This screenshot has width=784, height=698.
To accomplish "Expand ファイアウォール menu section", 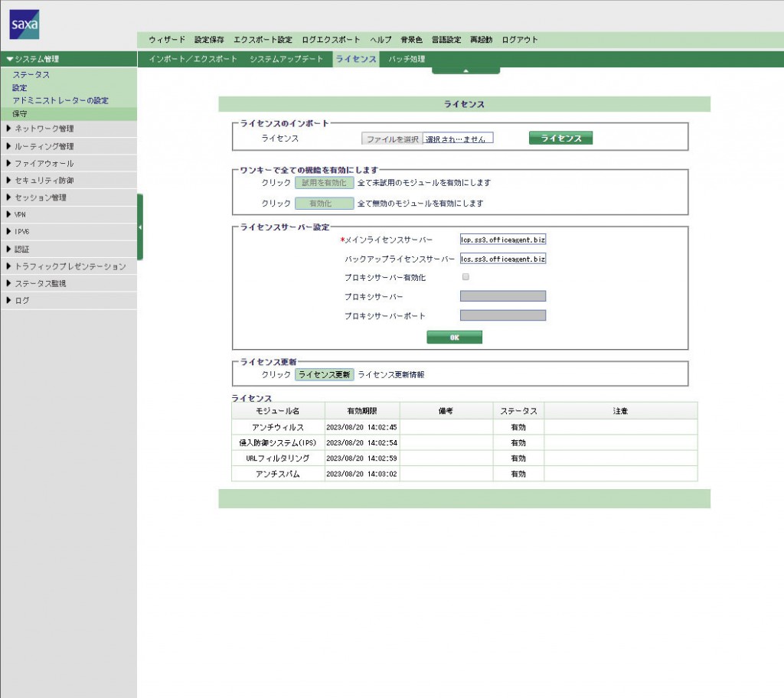I will (x=44, y=163).
